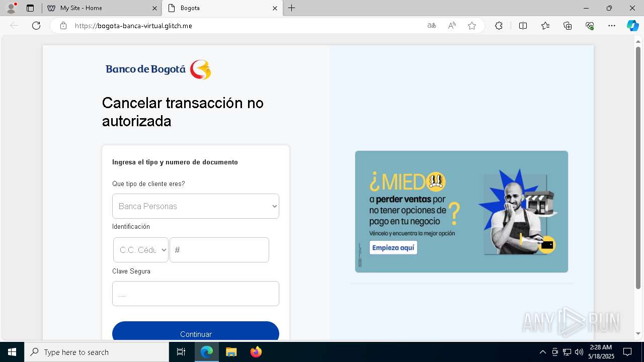Click the Type here to search box
Viewport: 644px width, 362px height.
(97, 352)
